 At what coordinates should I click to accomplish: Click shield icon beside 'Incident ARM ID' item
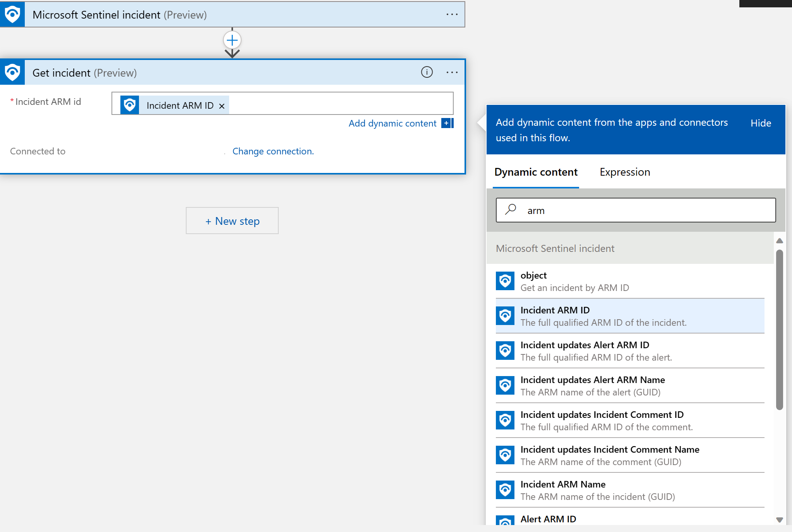click(505, 316)
